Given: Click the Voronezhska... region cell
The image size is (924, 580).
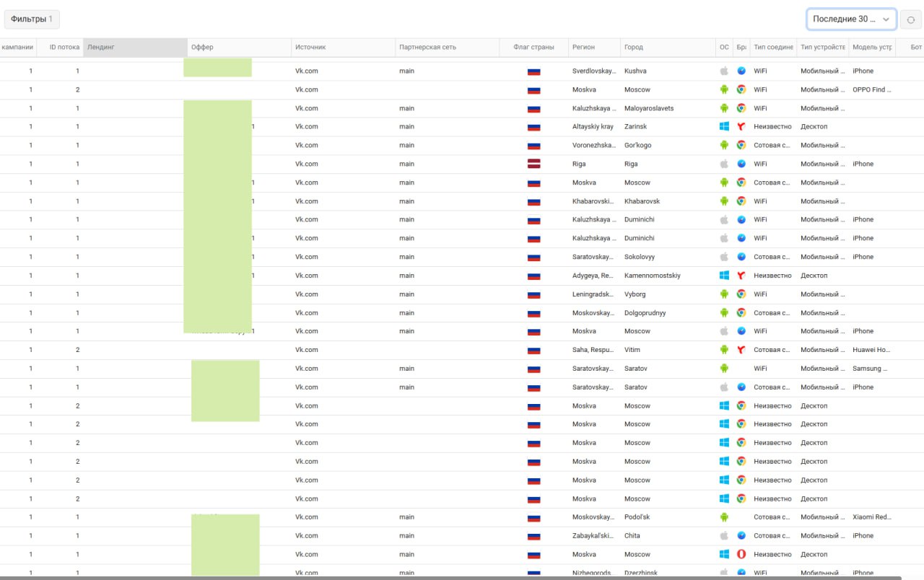Looking at the screenshot, I should point(593,145).
